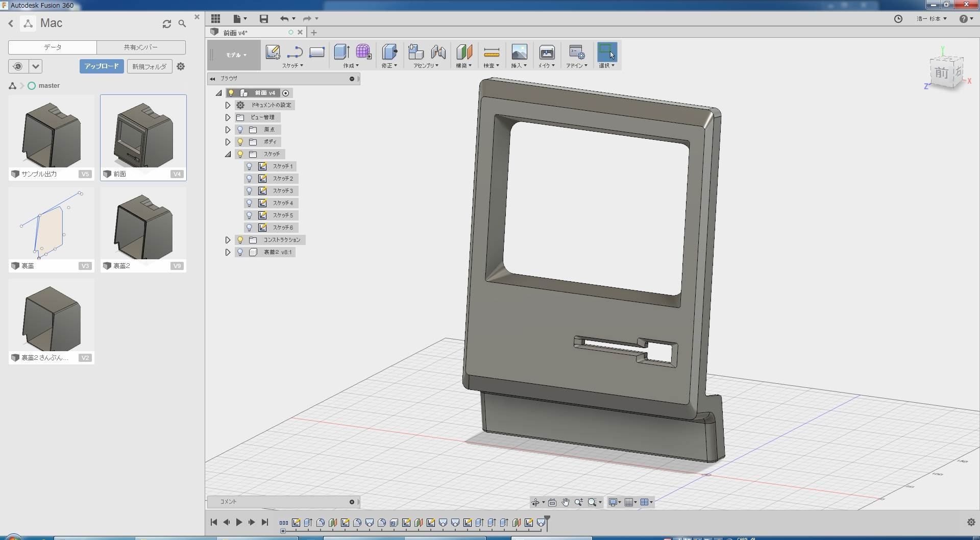This screenshot has width=980, height=540.
Task: Click the timeline end position marker
Action: (547, 520)
